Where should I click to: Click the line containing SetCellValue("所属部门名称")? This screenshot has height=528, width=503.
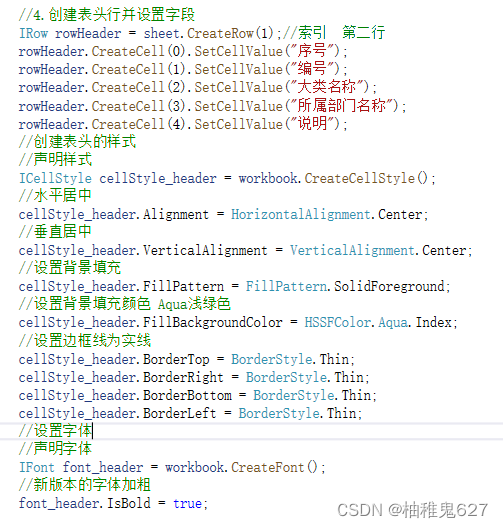pyautogui.click(x=212, y=106)
